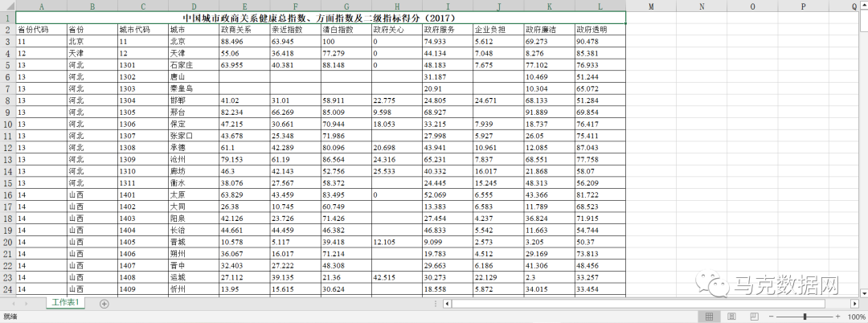Select row 24 header
Viewport: 868px width, 323px height.
pos(8,288)
